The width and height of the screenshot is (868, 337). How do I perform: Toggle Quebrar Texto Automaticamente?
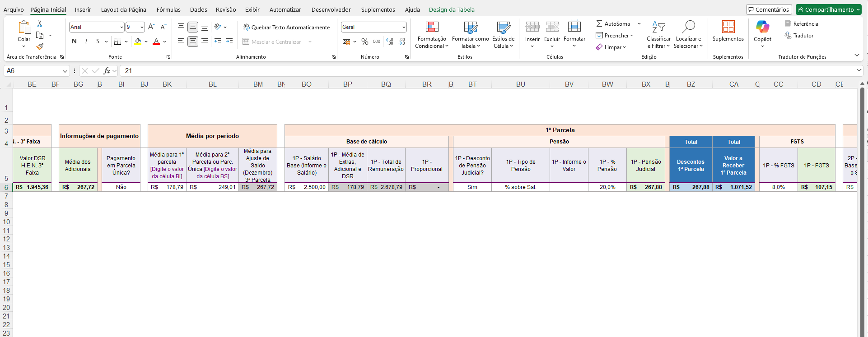tap(286, 27)
